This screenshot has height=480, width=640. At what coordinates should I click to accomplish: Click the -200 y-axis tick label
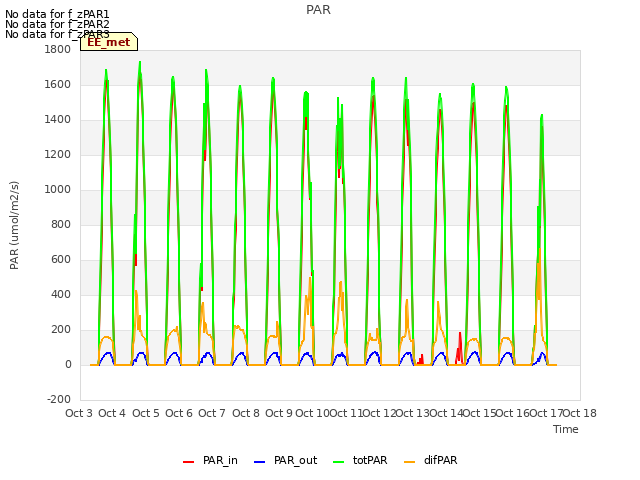click(x=59, y=400)
